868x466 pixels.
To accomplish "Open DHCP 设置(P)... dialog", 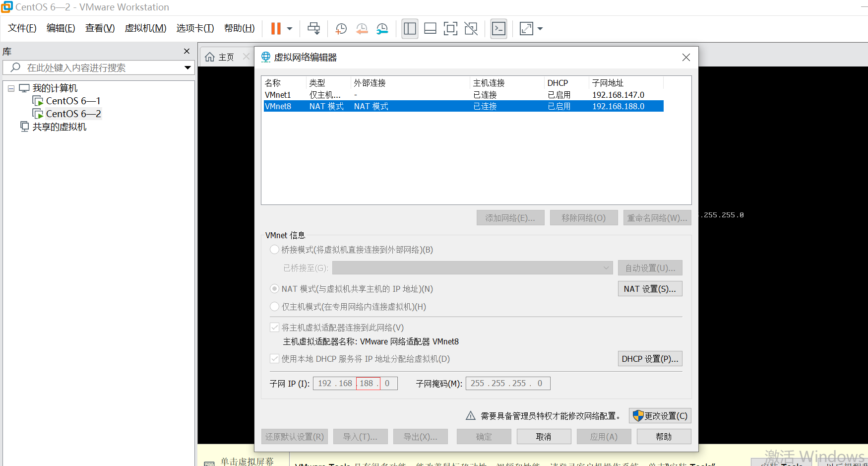I will (650, 359).
